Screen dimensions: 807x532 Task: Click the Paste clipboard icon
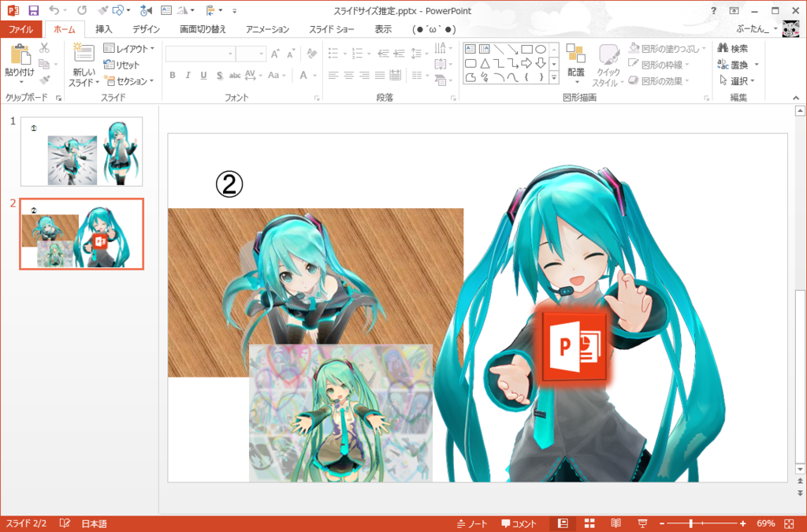20,54
